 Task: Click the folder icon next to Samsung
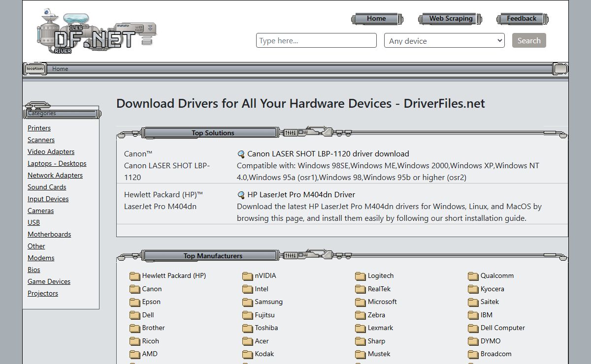[248, 302]
